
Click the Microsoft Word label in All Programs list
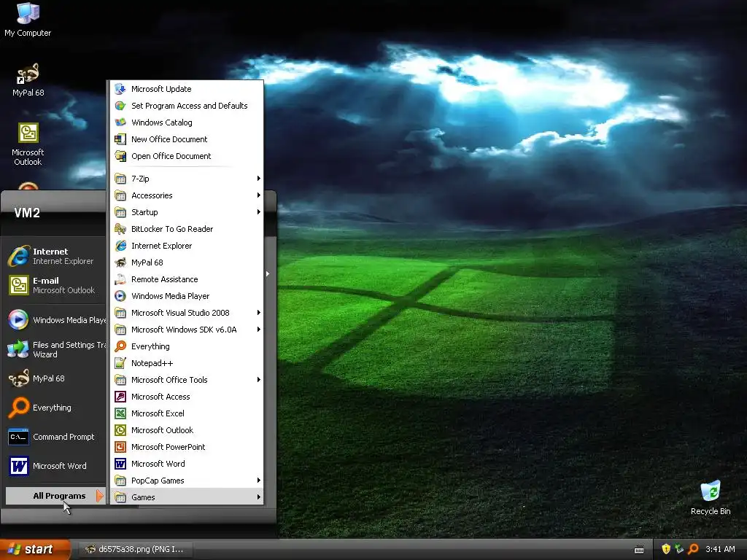pyautogui.click(x=158, y=463)
